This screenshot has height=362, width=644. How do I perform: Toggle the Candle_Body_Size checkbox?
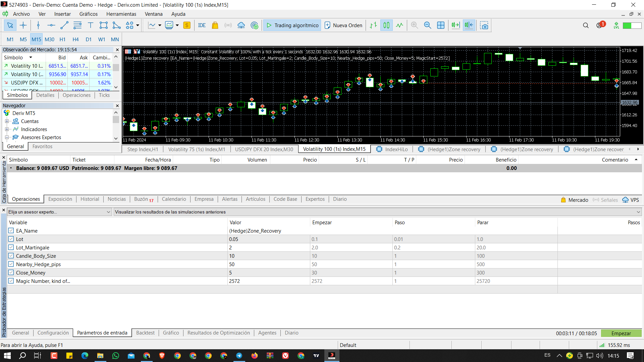pos(11,256)
